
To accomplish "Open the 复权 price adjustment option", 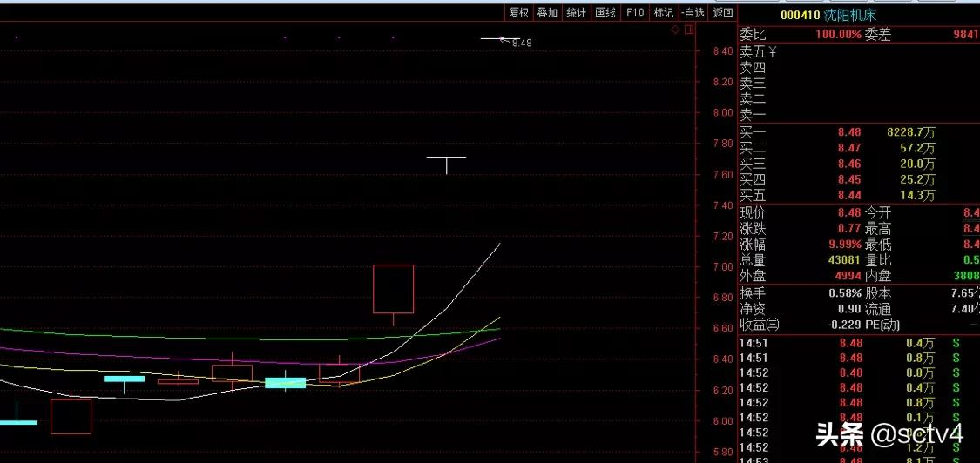I will [x=519, y=12].
